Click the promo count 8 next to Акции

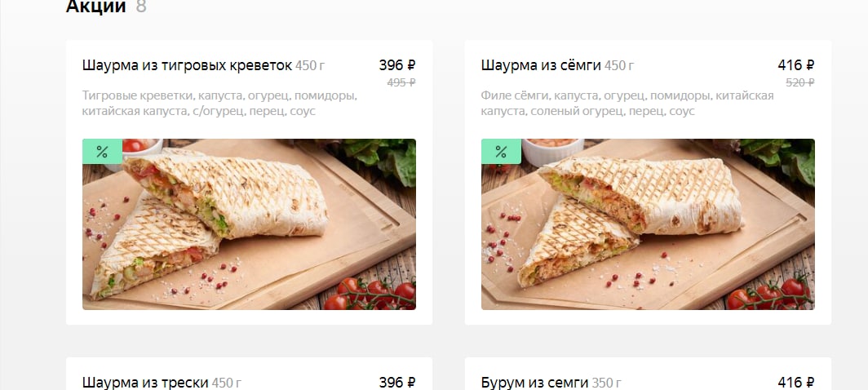tap(141, 7)
